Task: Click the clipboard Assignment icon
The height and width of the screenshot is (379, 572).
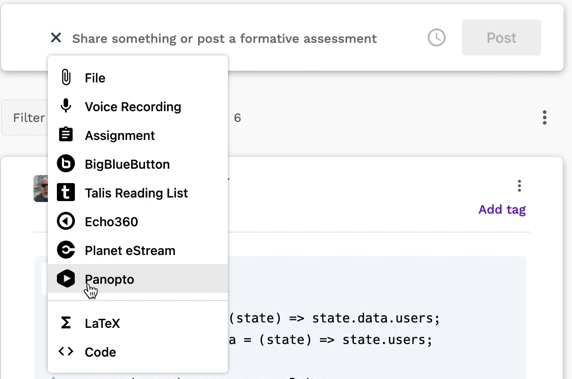Action: pyautogui.click(x=66, y=135)
